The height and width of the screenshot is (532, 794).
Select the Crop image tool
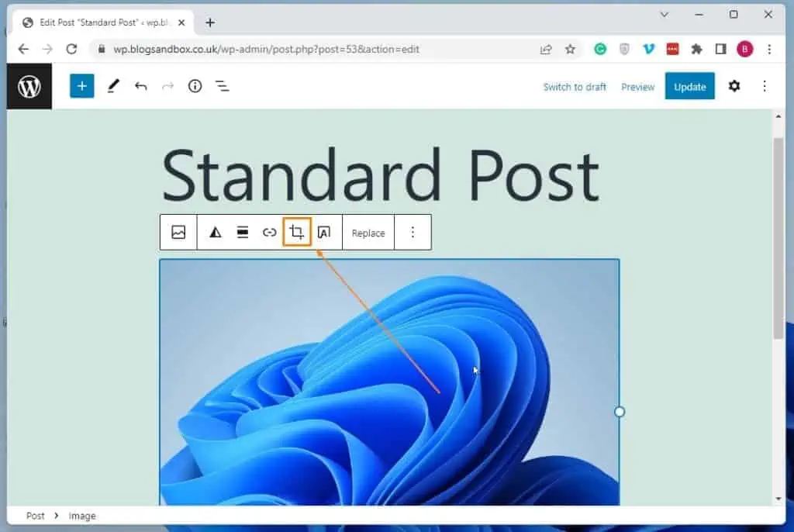[x=297, y=232]
